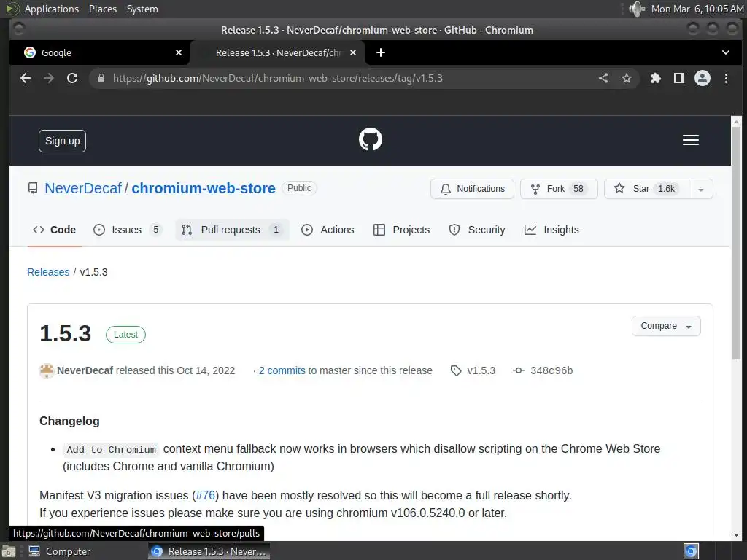Go back using browser back arrow
The image size is (747, 560).
pos(26,78)
